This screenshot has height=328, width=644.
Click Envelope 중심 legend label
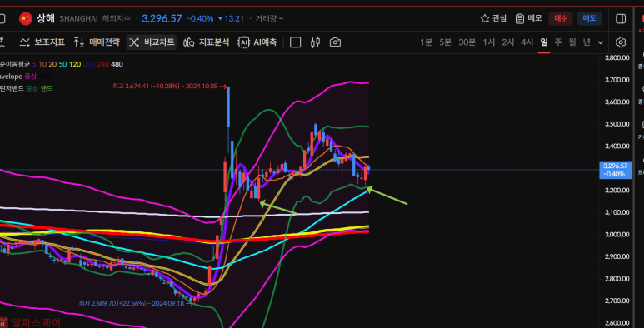pos(31,77)
